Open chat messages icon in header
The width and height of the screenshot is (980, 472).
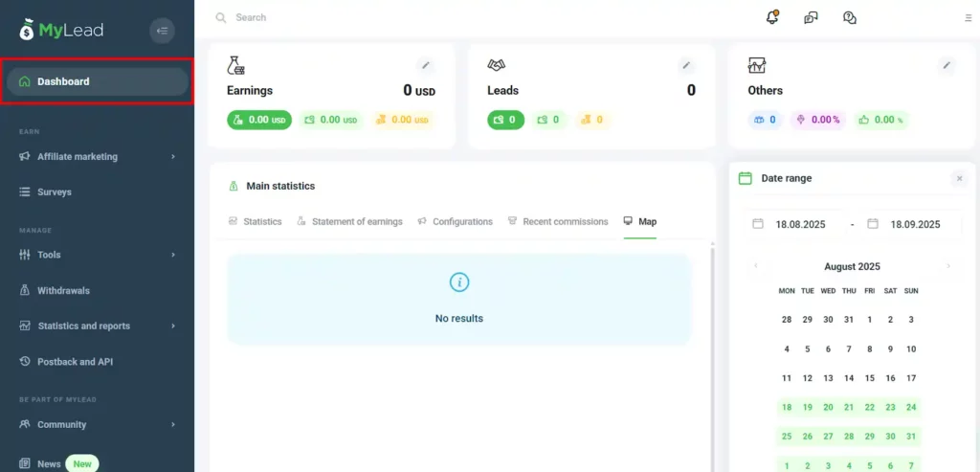[812, 17]
